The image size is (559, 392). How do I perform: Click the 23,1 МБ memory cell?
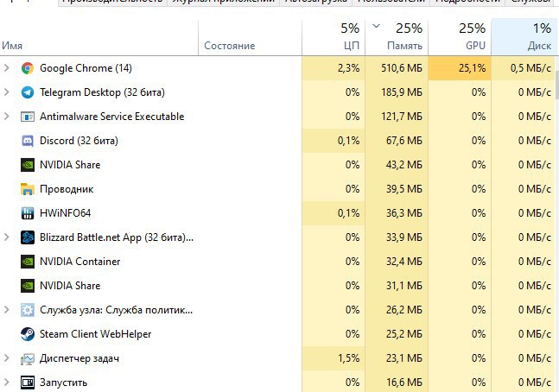coord(397,358)
